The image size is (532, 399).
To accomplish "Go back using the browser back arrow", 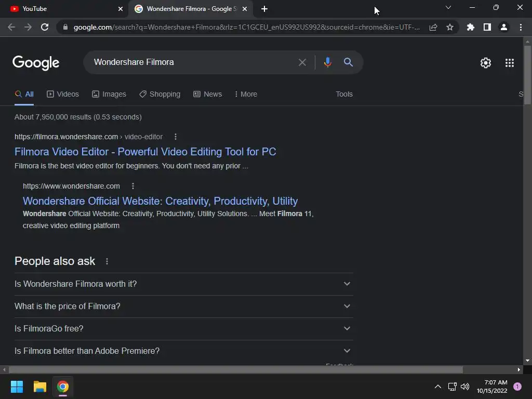I will click(x=11, y=27).
